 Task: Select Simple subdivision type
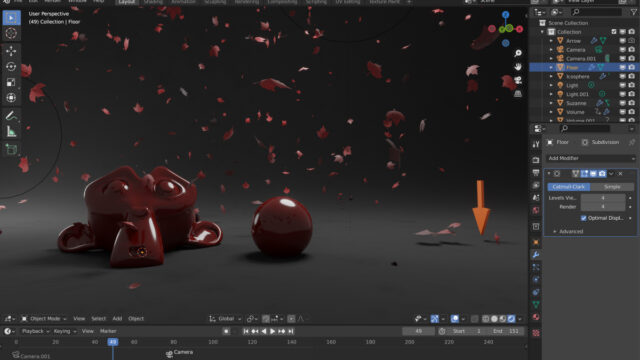coord(612,187)
